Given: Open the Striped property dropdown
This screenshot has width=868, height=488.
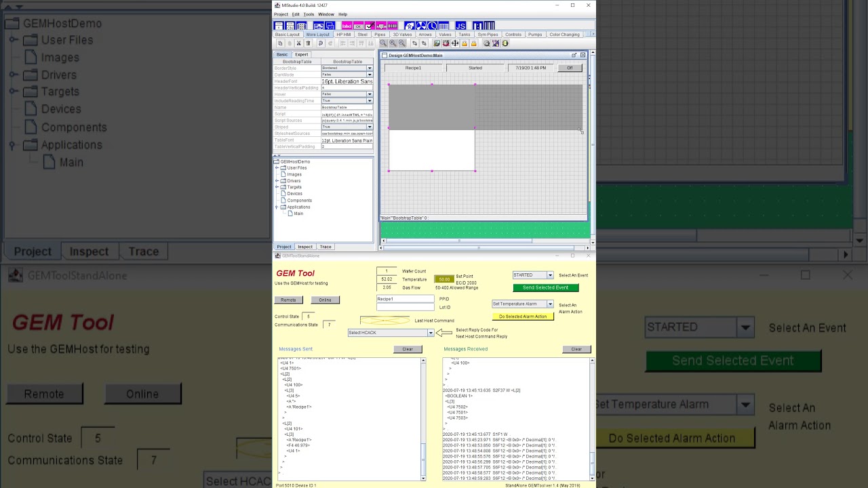Looking at the screenshot, I should pyautogui.click(x=370, y=127).
